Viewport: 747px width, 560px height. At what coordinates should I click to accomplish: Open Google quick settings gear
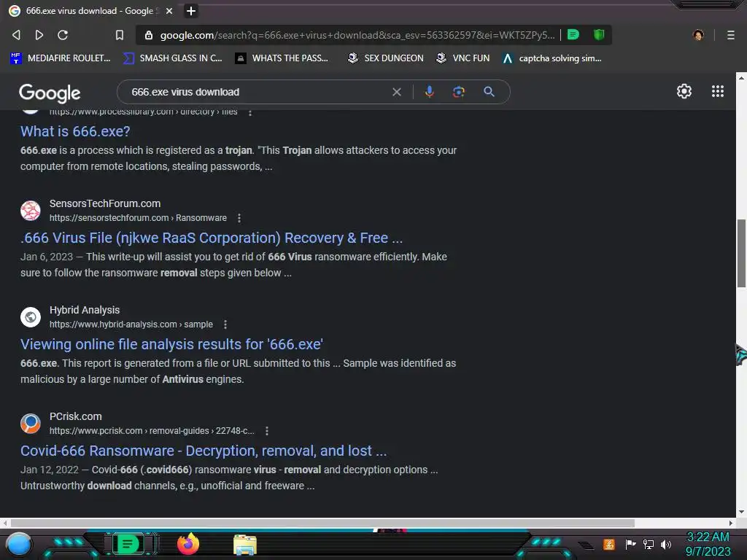[x=684, y=91]
